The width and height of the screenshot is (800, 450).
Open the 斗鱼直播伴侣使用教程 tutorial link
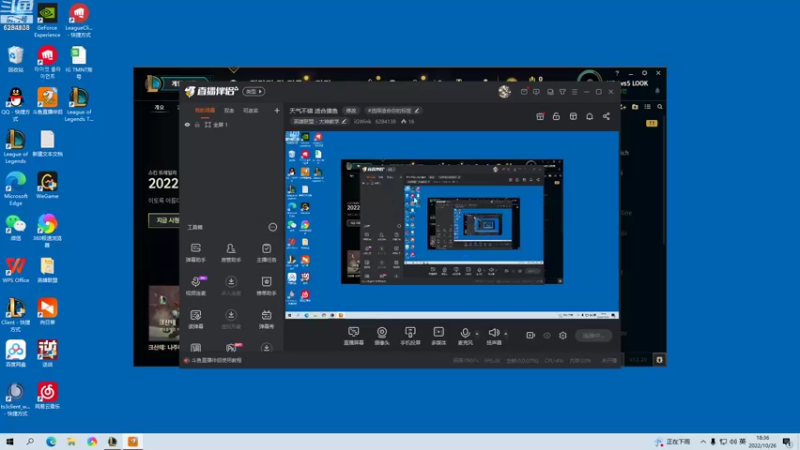point(216,360)
